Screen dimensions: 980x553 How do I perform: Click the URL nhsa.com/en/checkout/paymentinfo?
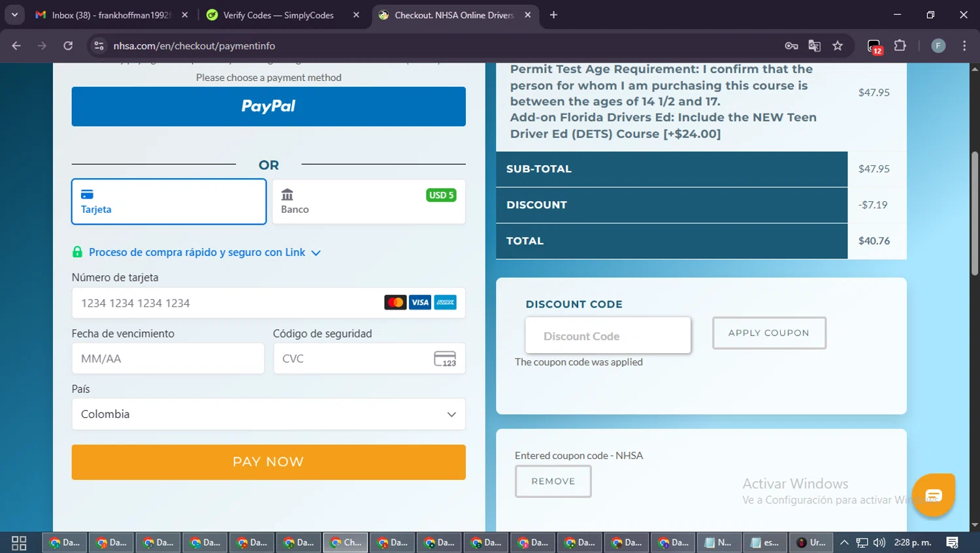click(x=194, y=46)
